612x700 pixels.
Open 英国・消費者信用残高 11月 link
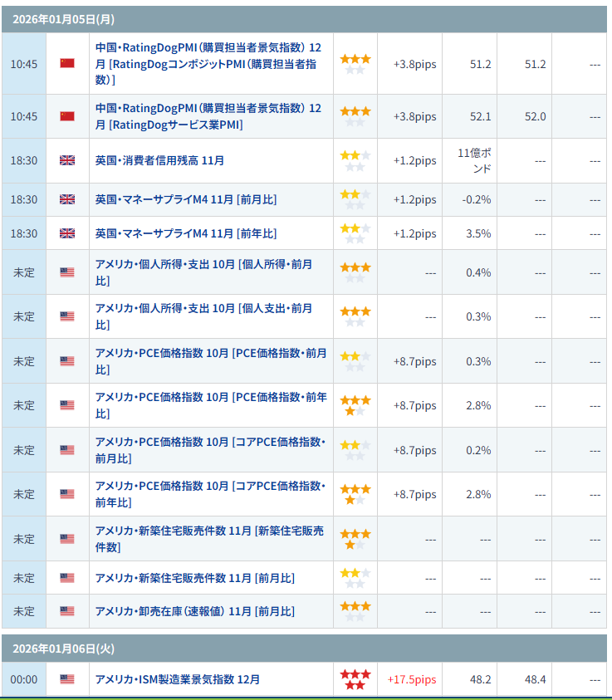click(x=159, y=160)
